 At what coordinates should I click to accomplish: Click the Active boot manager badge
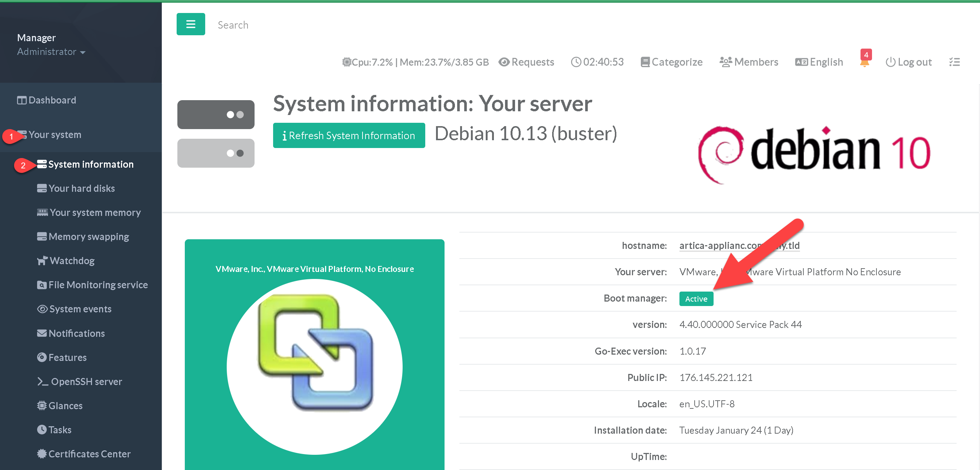point(696,299)
